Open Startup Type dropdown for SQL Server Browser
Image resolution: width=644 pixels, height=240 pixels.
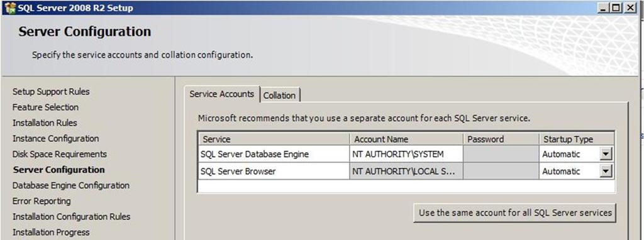(x=606, y=171)
